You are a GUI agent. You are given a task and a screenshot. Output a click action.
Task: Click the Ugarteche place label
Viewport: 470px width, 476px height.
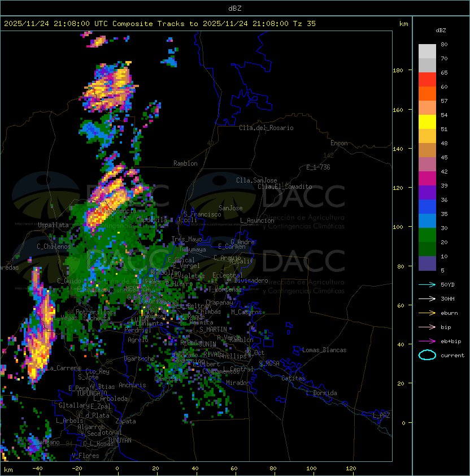140,358
